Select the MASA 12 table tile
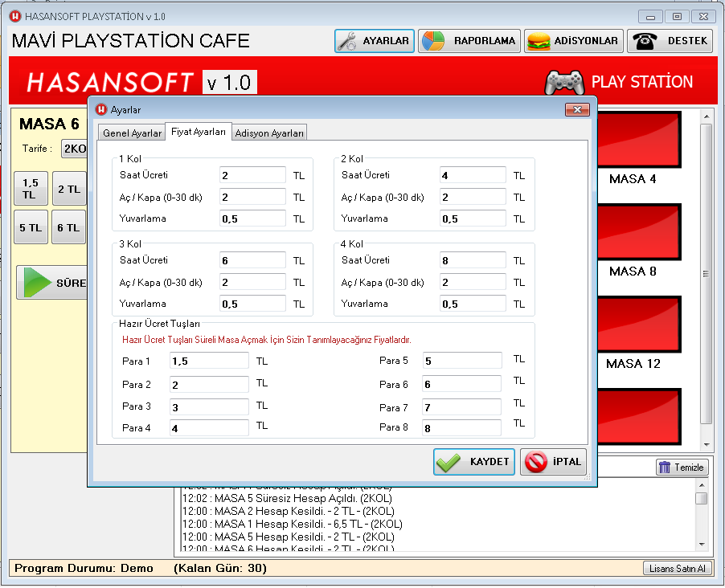 coord(639,325)
